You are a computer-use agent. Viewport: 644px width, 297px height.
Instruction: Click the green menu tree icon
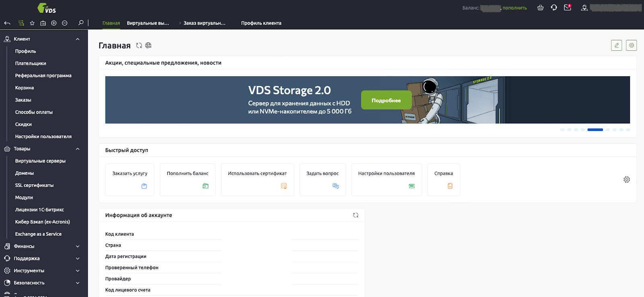point(21,23)
